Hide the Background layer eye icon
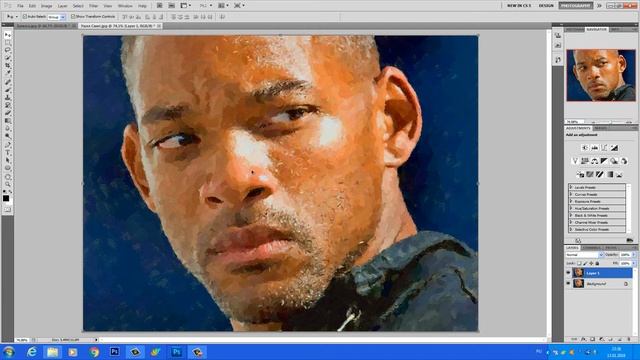Viewport: 640px width, 360px height. tap(568, 283)
